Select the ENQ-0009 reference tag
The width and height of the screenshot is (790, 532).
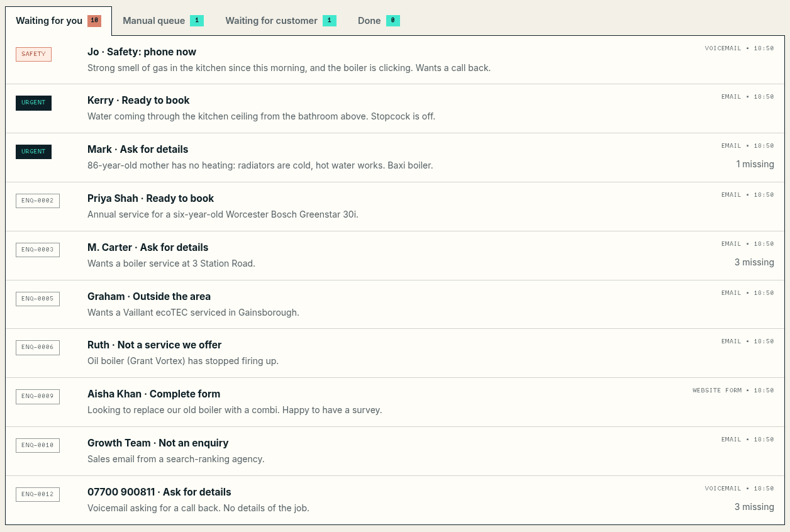tap(38, 396)
